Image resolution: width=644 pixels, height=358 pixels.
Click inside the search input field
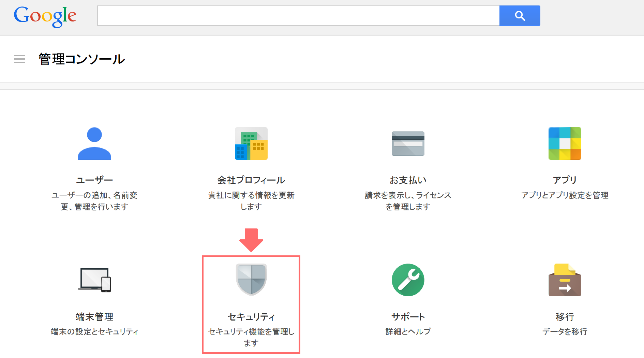(x=298, y=15)
